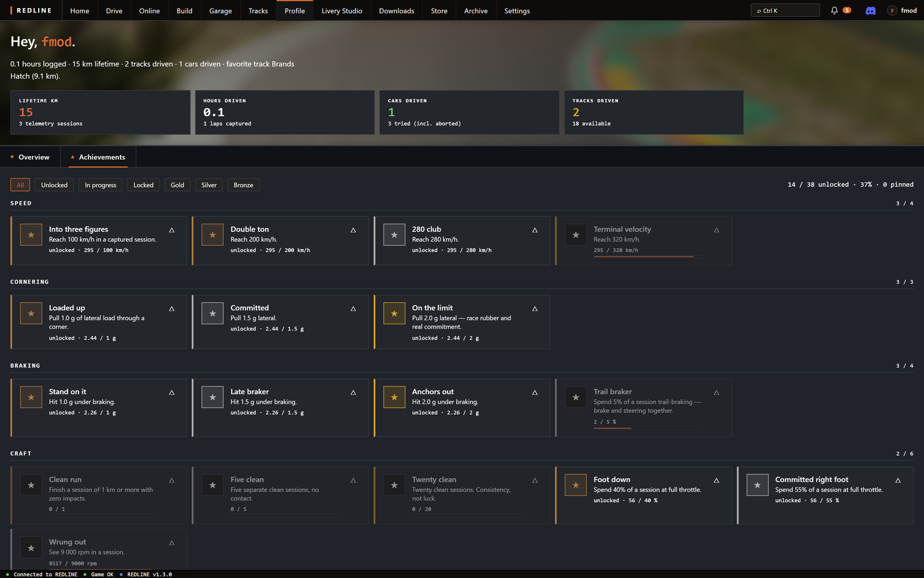Pin the Into three figures achievement

tap(172, 230)
